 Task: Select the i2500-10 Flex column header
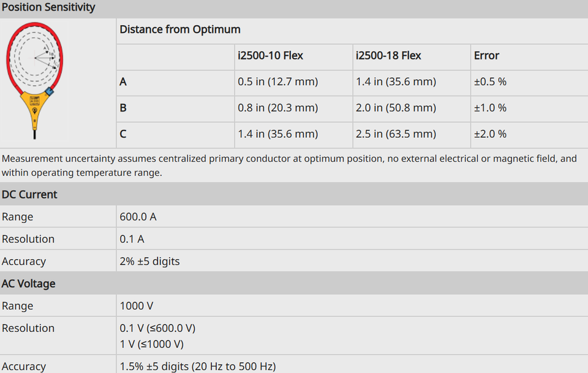pos(270,56)
